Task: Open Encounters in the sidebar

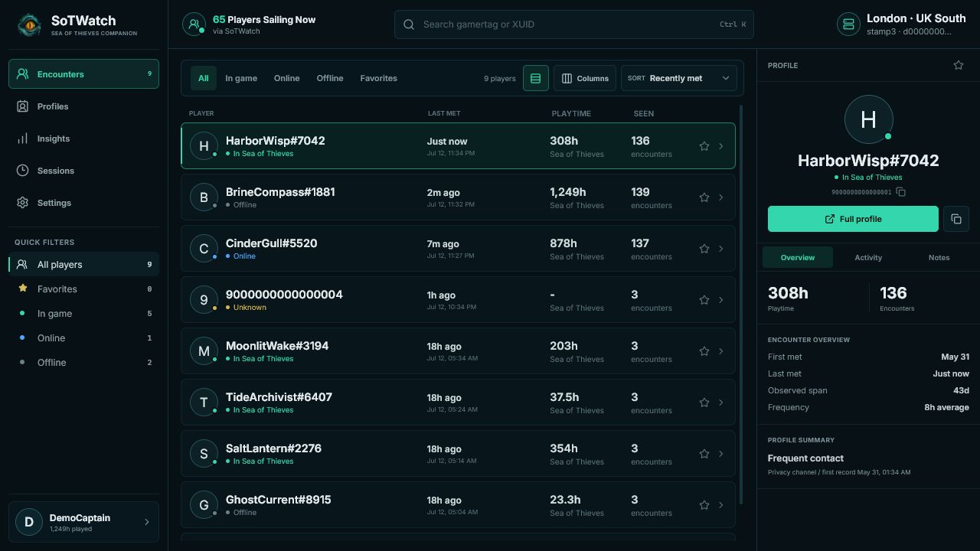Action: [83, 74]
